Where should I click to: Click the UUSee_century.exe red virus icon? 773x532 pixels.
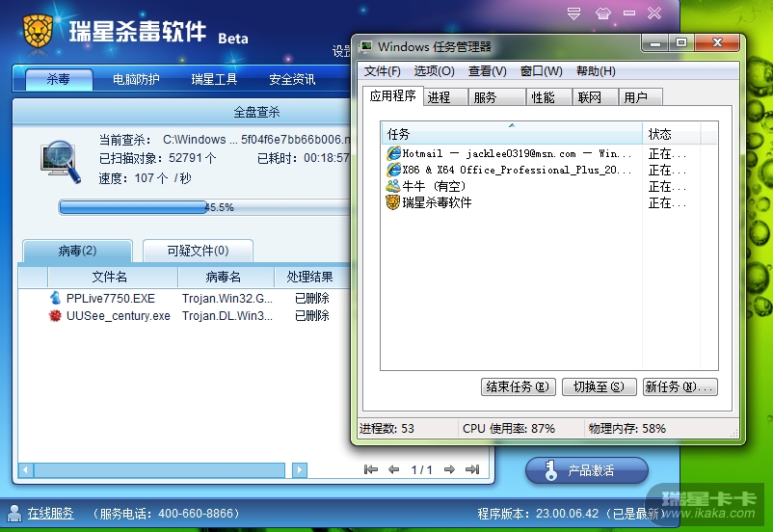[x=55, y=315]
